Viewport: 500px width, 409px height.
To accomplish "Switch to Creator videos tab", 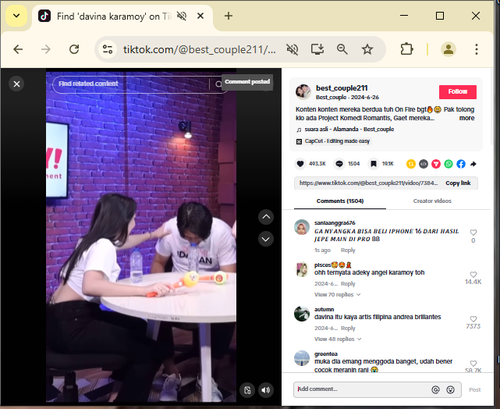I will pyautogui.click(x=432, y=201).
